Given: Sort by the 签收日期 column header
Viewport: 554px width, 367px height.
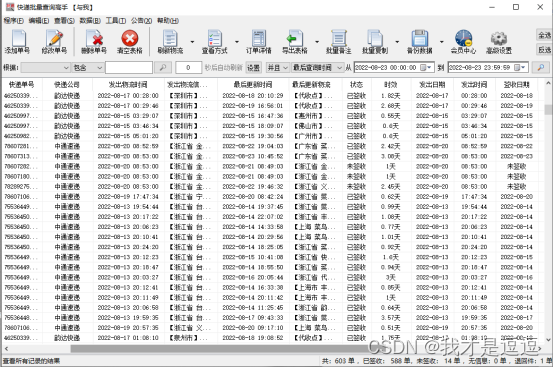Looking at the screenshot, I should (517, 84).
